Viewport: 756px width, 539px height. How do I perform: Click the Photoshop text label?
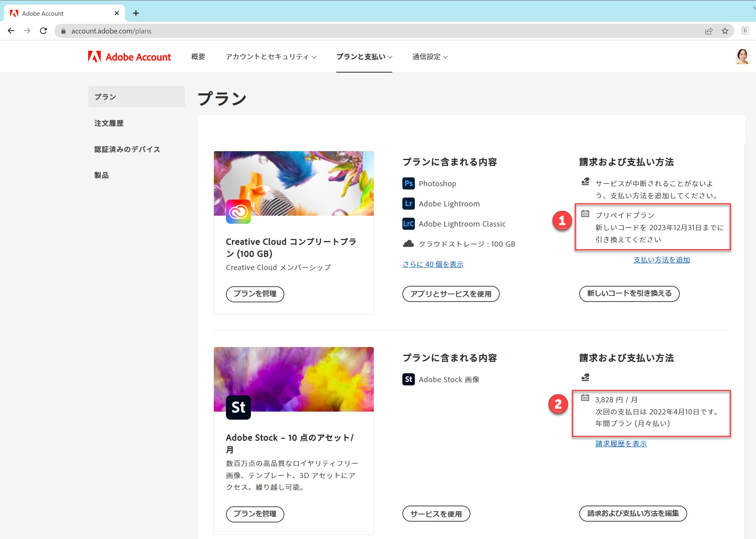click(x=437, y=183)
